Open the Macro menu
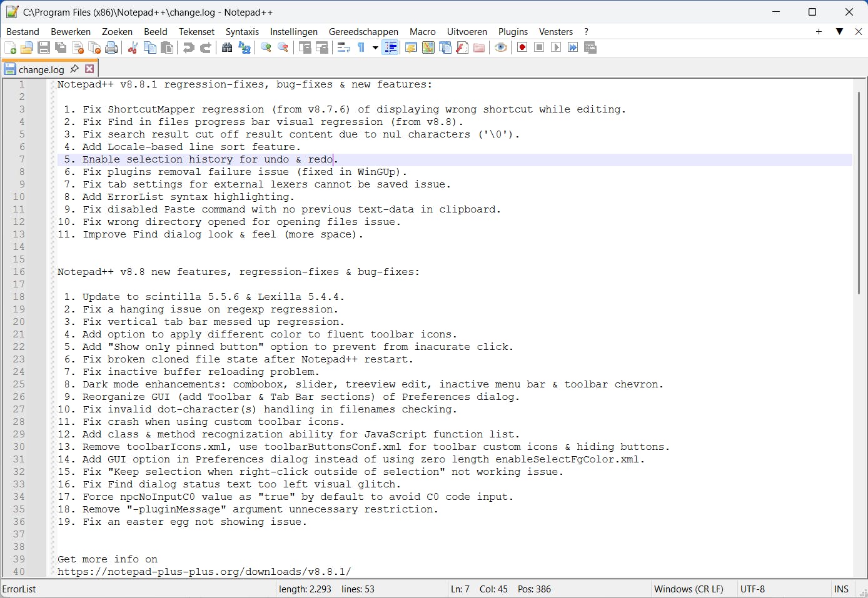 click(422, 31)
